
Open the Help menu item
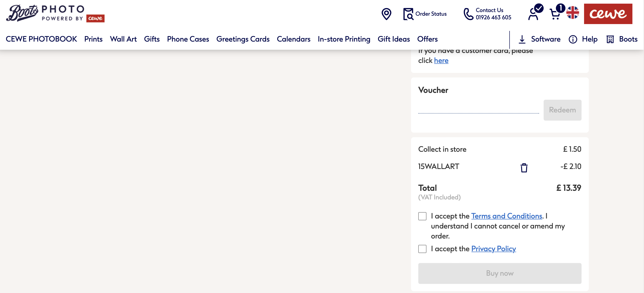589,39
